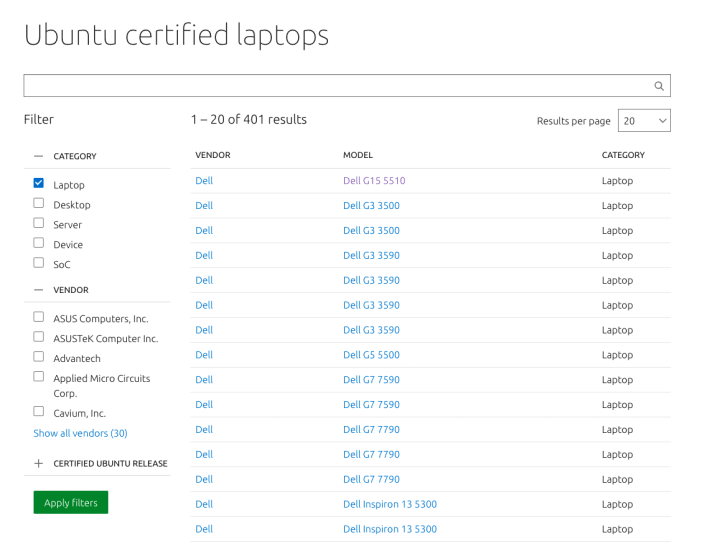This screenshot has width=720, height=543.
Task: Collapse the Vendor filter section
Action: click(x=39, y=290)
